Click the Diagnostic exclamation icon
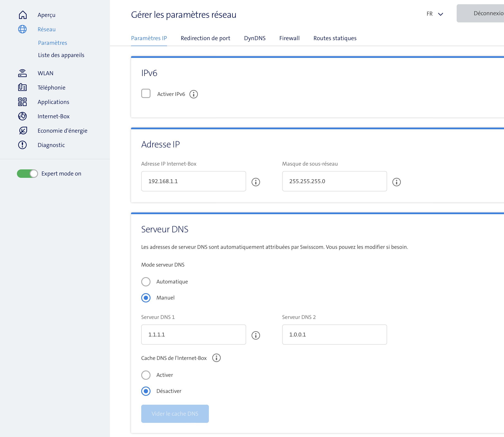This screenshot has width=504, height=437. click(x=22, y=145)
